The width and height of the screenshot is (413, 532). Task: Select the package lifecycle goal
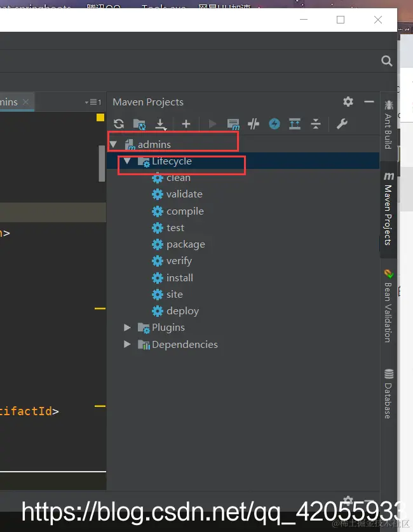[186, 244]
